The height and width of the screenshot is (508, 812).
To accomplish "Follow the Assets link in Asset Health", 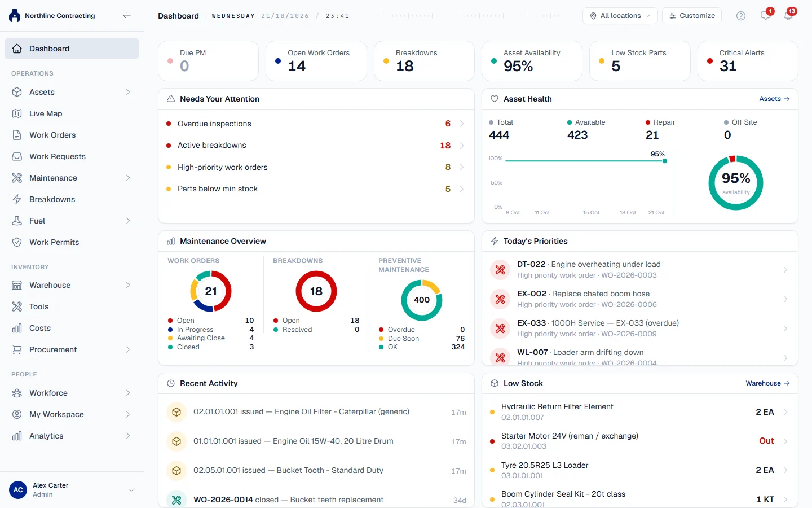I will (774, 99).
